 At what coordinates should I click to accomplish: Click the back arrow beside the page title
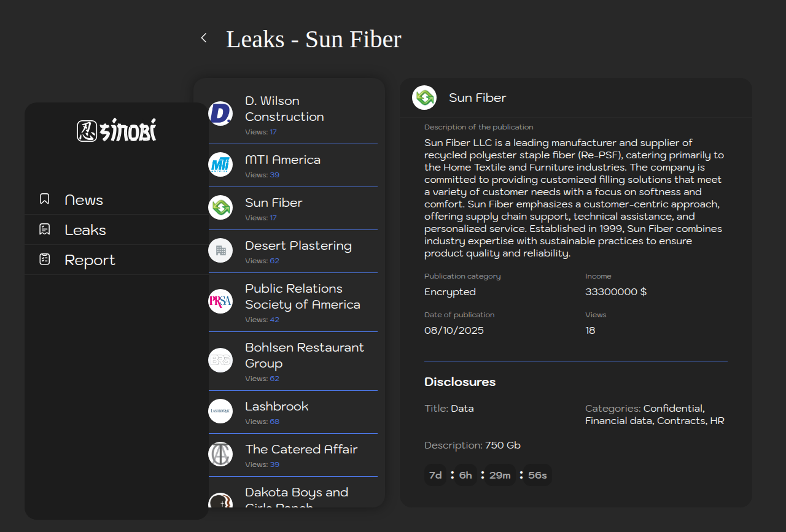[204, 38]
